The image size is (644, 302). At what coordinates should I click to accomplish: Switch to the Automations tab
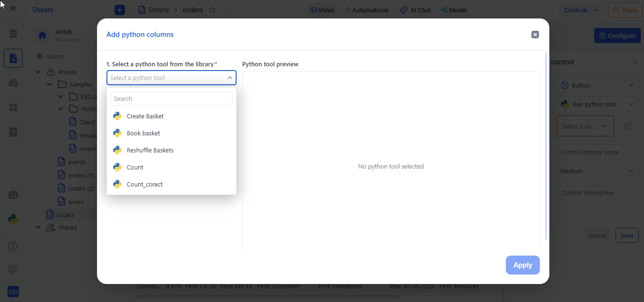[x=366, y=10]
